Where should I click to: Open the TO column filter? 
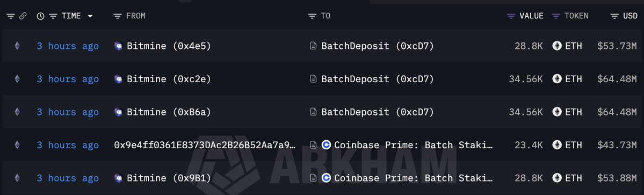[x=312, y=16]
